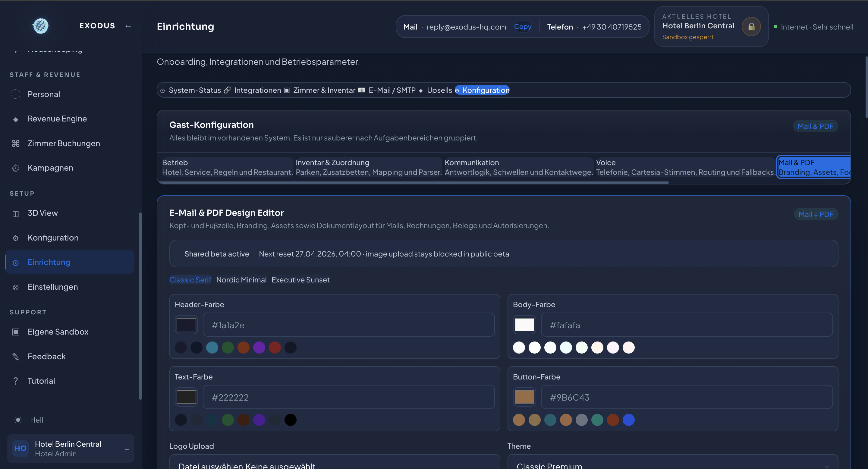This screenshot has height=469, width=868.
Task: Click the Kampagnen clock icon
Action: click(15, 168)
